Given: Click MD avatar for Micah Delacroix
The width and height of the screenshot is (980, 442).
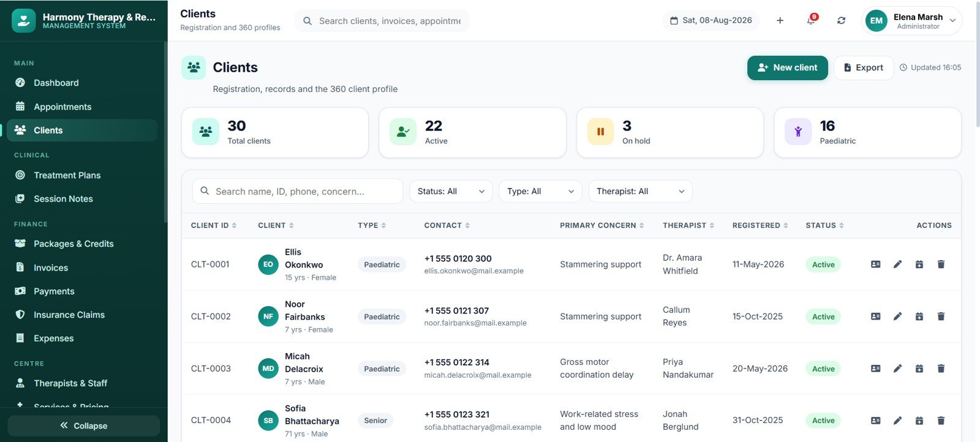Looking at the screenshot, I should (268, 369).
